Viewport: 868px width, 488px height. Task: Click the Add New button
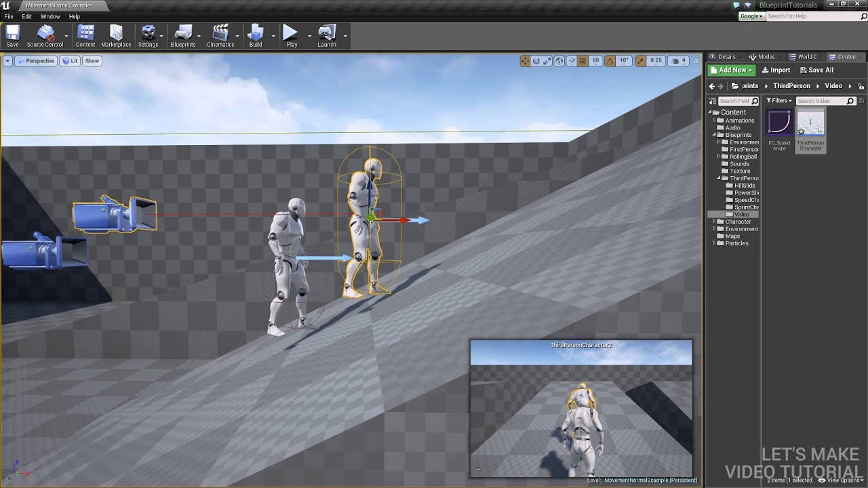[x=731, y=70]
